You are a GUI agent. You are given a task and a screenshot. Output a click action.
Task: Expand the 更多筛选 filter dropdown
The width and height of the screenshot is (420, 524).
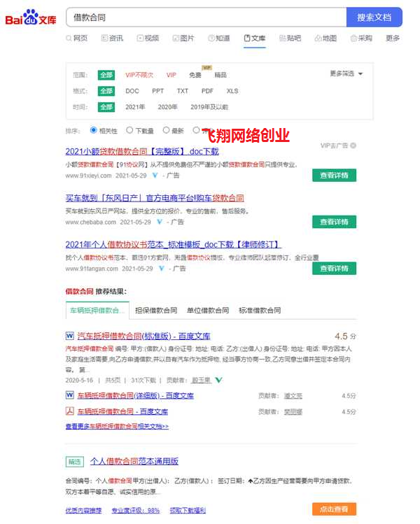click(x=346, y=73)
